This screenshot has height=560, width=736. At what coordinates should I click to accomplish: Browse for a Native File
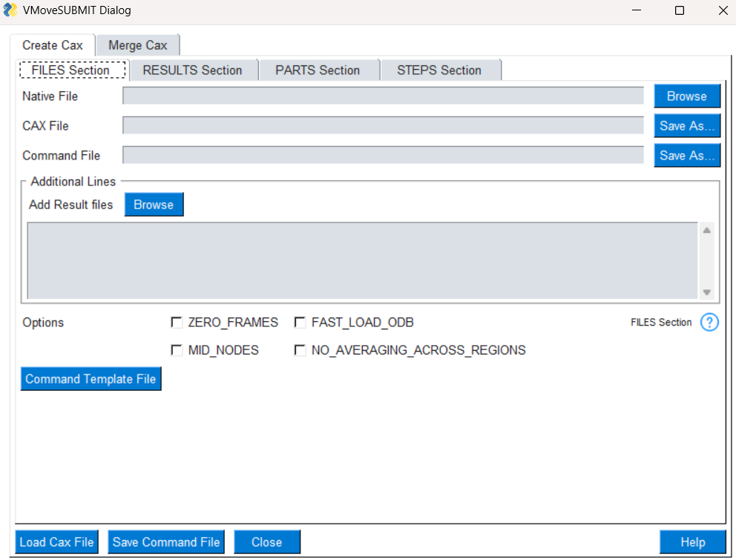coord(686,96)
